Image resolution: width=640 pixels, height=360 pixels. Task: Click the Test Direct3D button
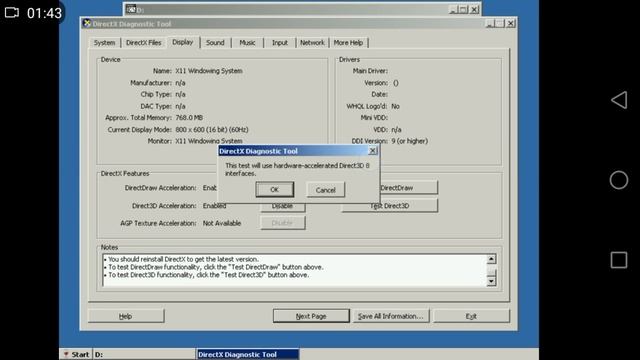389,206
